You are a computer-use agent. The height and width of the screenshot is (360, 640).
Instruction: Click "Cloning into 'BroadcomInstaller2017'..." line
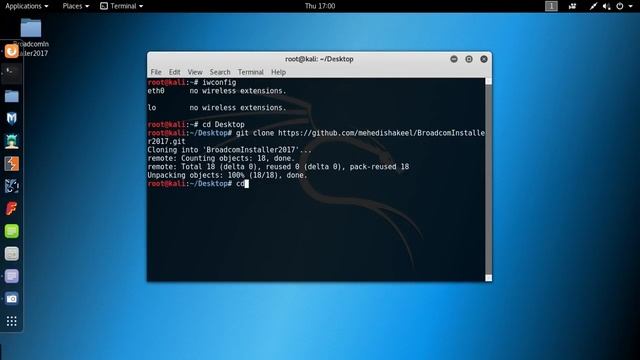(x=229, y=150)
